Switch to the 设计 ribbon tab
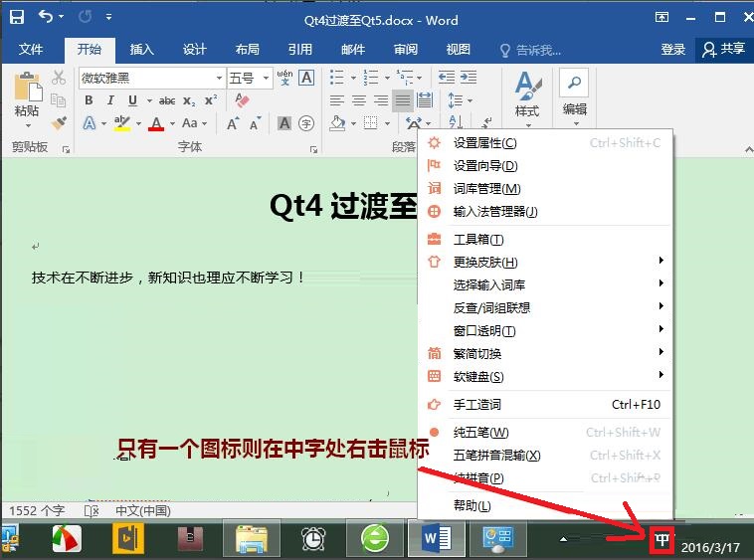This screenshot has width=754, height=560. [194, 49]
